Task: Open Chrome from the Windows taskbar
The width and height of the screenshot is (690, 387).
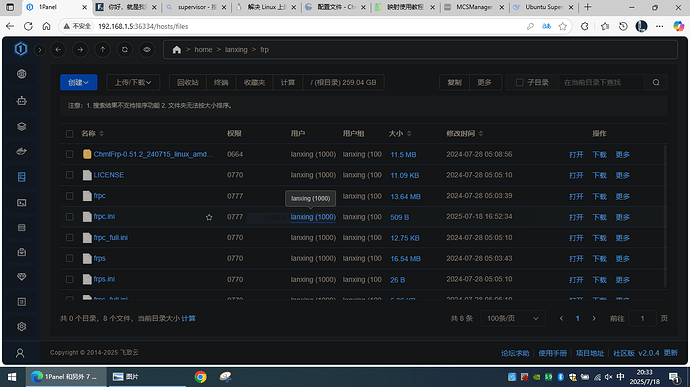Action: (201, 377)
